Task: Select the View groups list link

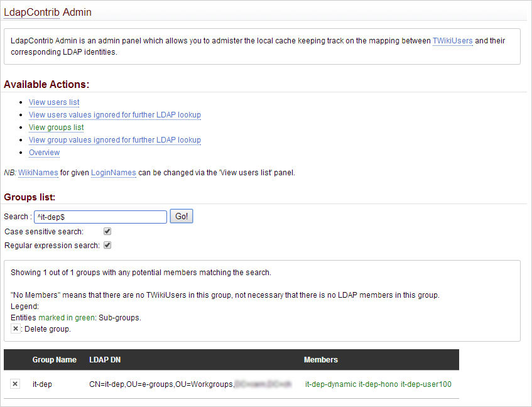Action: pyautogui.click(x=56, y=128)
